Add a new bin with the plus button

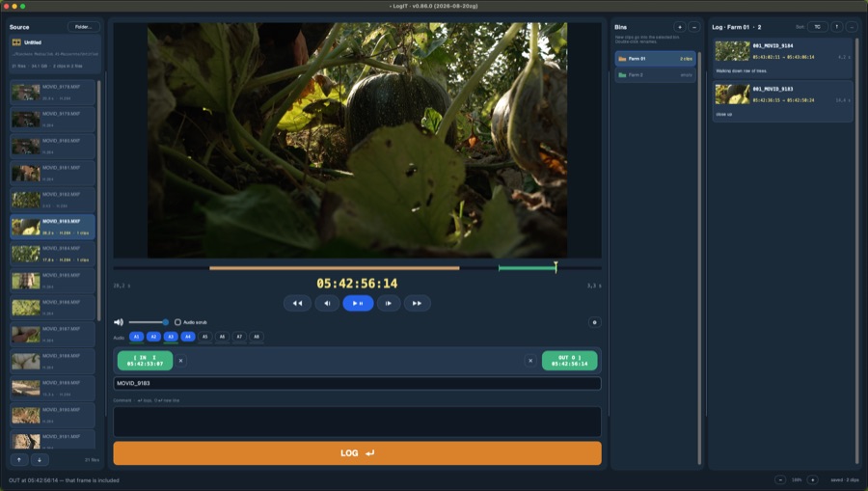[680, 27]
